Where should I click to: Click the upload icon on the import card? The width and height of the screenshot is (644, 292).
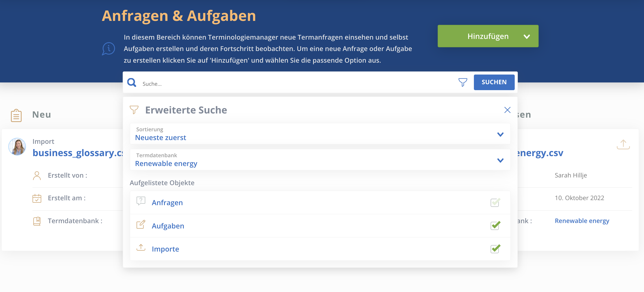click(x=623, y=144)
